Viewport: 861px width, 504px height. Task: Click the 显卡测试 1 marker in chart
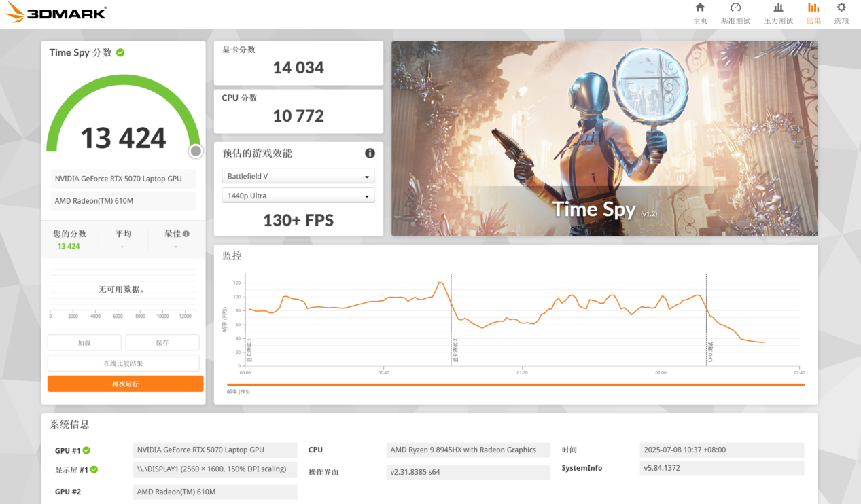click(x=249, y=349)
